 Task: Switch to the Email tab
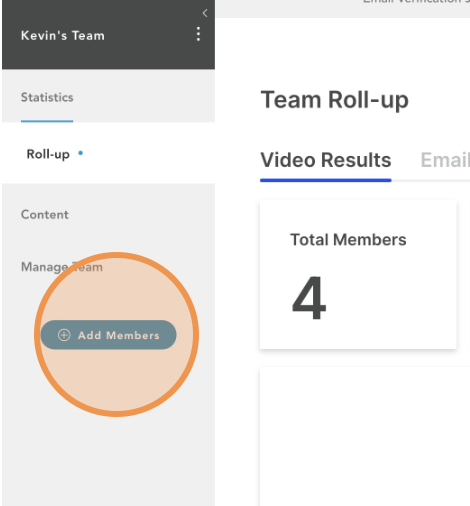coord(445,160)
